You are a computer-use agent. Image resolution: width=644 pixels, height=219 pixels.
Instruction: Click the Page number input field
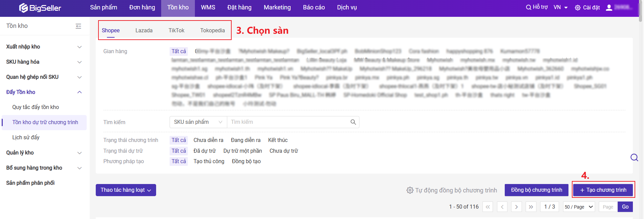[608, 207]
